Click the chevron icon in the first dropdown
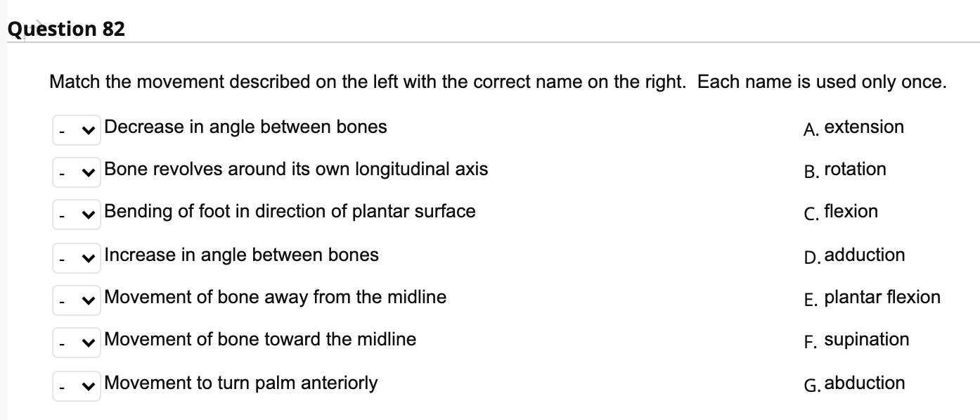This screenshot has width=980, height=420. tap(87, 129)
